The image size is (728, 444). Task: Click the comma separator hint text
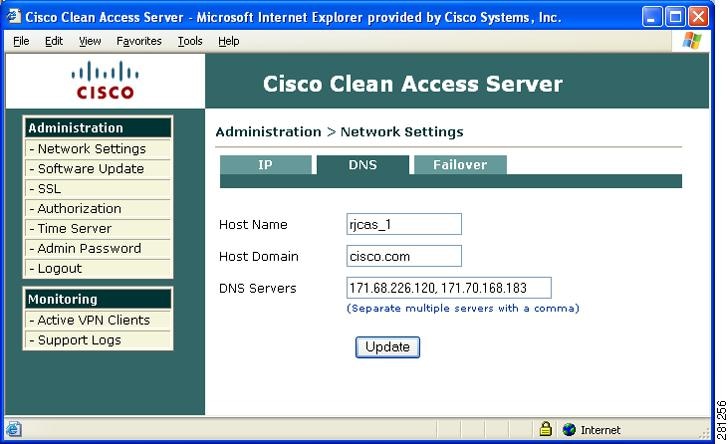pyautogui.click(x=463, y=308)
